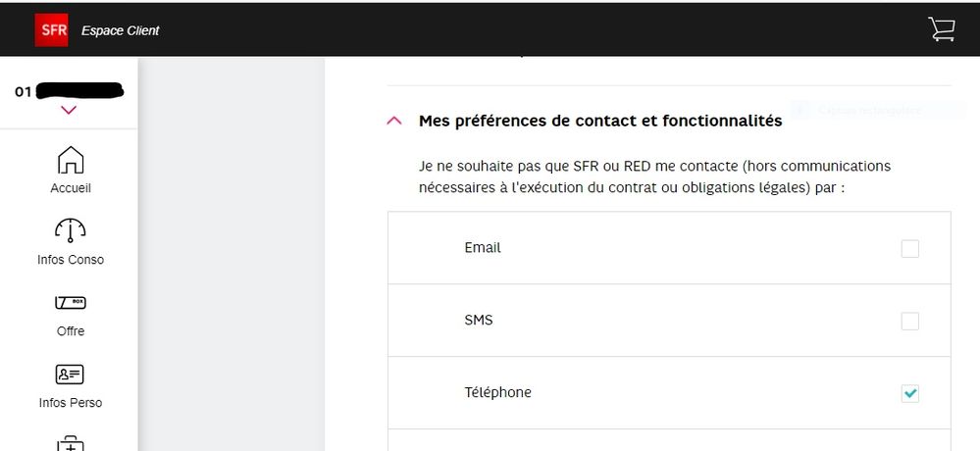980x451 pixels.
Task: Enable the SMS opt-out checkbox
Action: (x=910, y=321)
